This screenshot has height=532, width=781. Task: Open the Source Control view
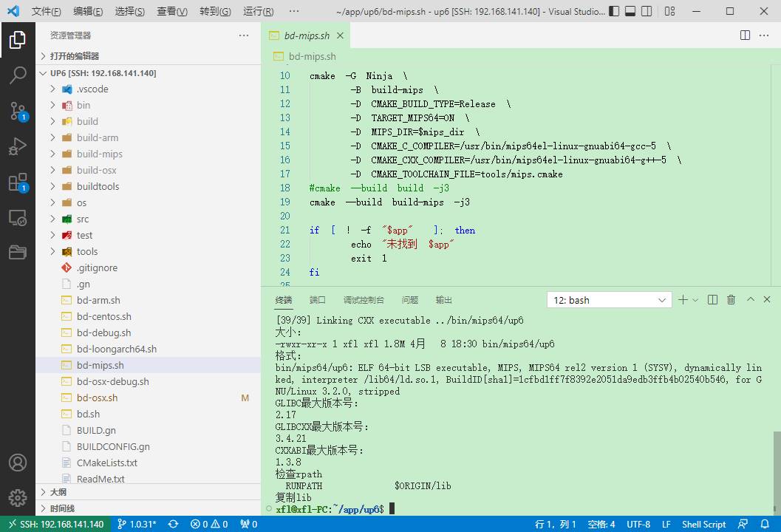coord(18,111)
